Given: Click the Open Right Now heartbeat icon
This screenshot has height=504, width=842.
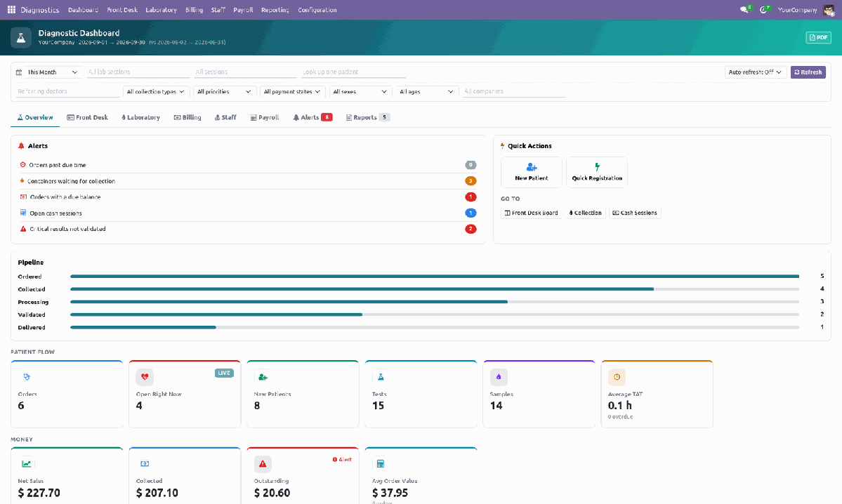Looking at the screenshot, I should pyautogui.click(x=145, y=377).
